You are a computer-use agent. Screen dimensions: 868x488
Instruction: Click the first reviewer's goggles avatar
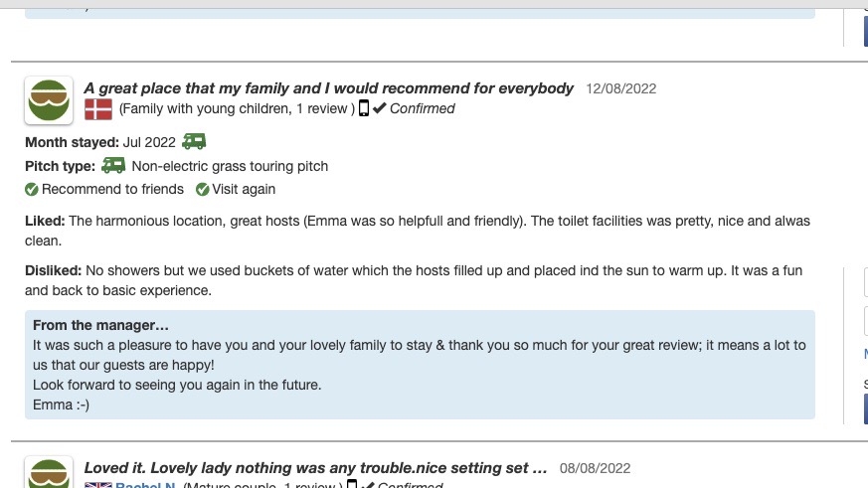[49, 100]
